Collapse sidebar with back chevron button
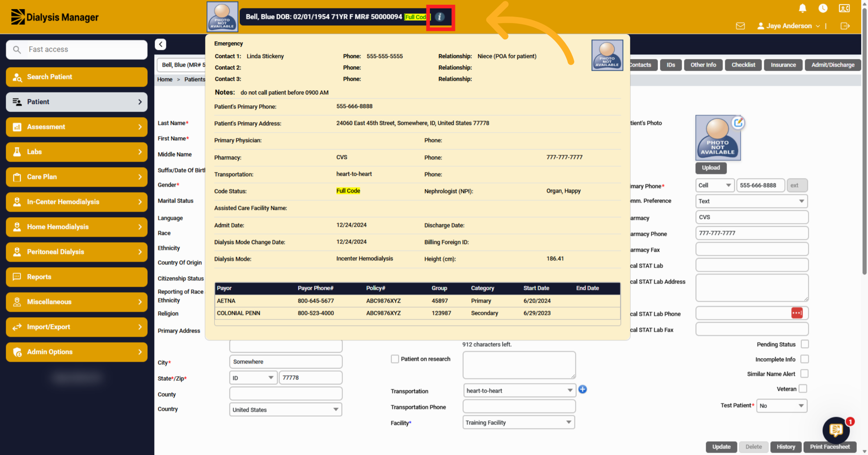 (161, 45)
